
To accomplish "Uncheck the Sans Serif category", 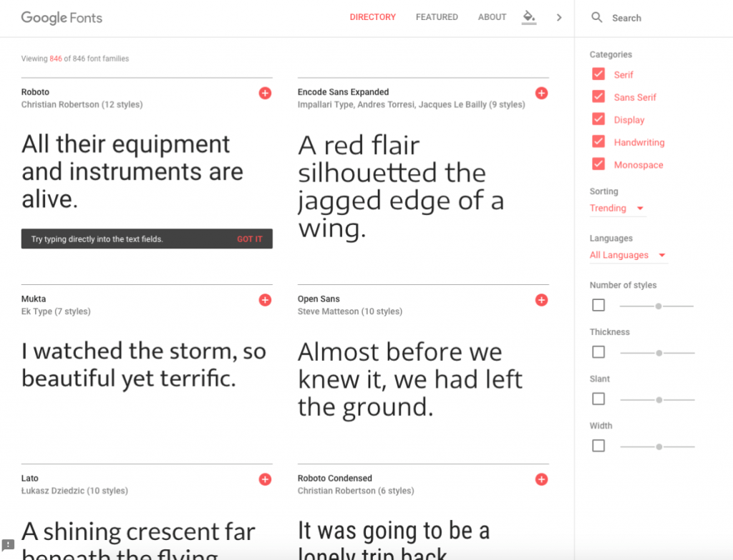I will (598, 97).
